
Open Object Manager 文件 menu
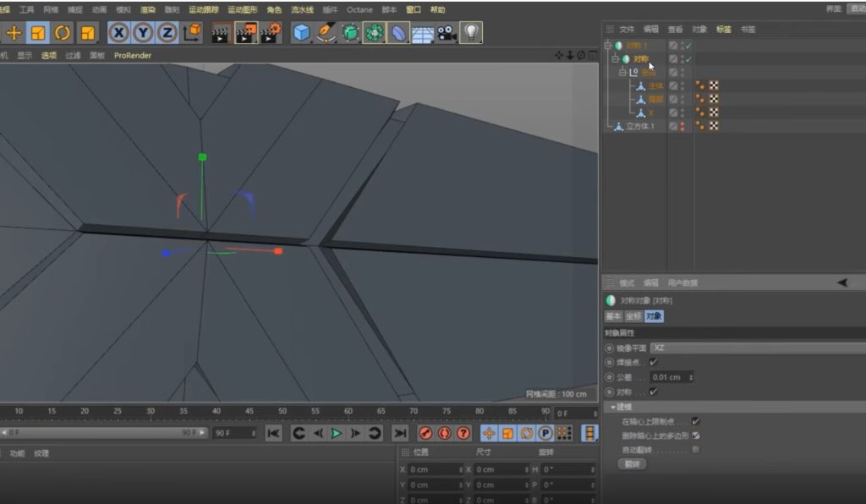point(627,30)
